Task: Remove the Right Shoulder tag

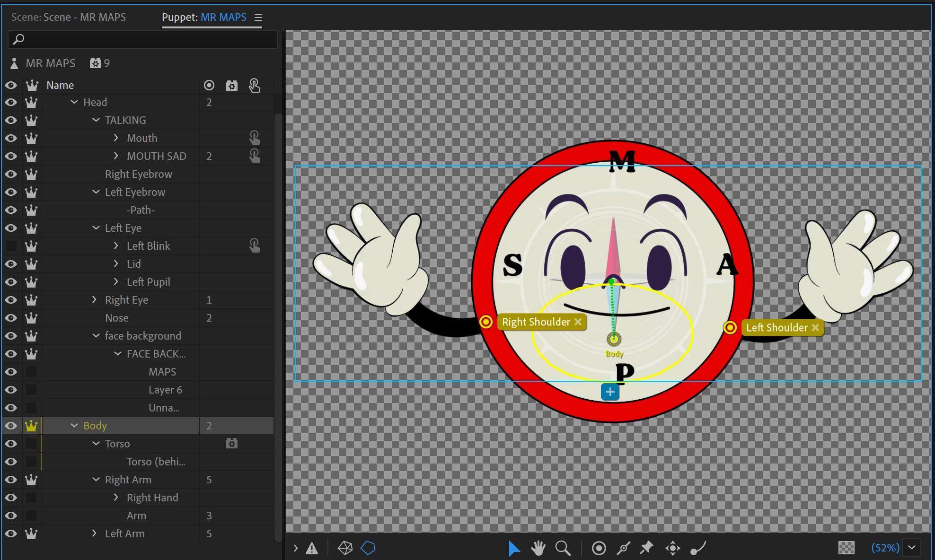Action: click(578, 322)
